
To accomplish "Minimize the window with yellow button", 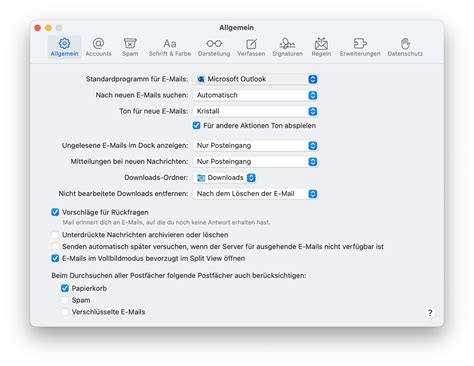I will coord(48,28).
